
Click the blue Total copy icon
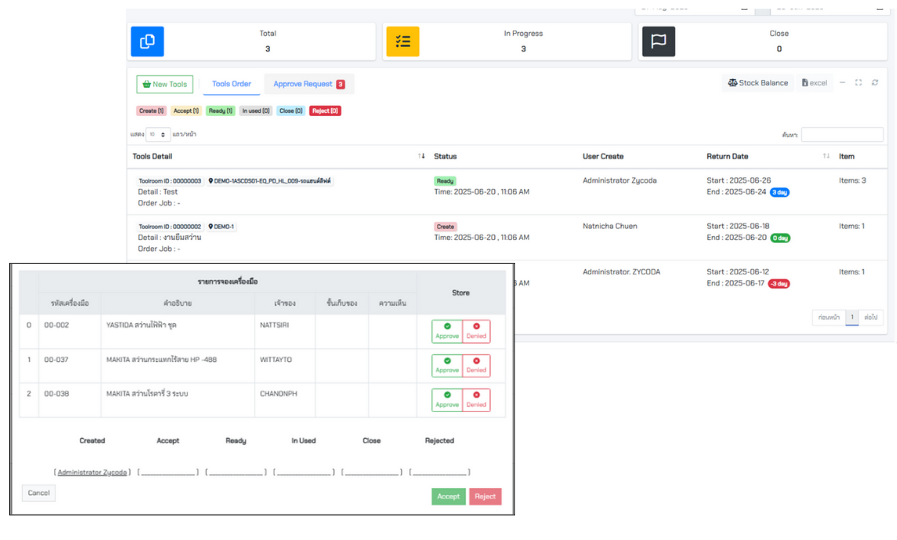[147, 41]
